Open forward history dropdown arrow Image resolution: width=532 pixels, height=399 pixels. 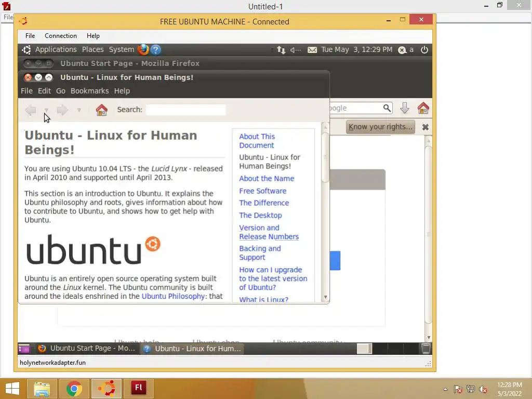click(x=79, y=110)
